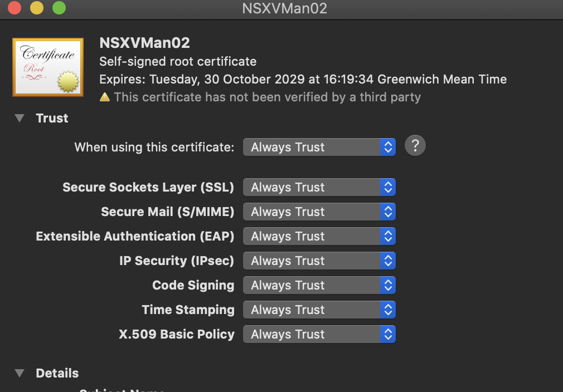Click the yellow warning triangle icon
Viewport: 563px width, 392px height.
(104, 97)
